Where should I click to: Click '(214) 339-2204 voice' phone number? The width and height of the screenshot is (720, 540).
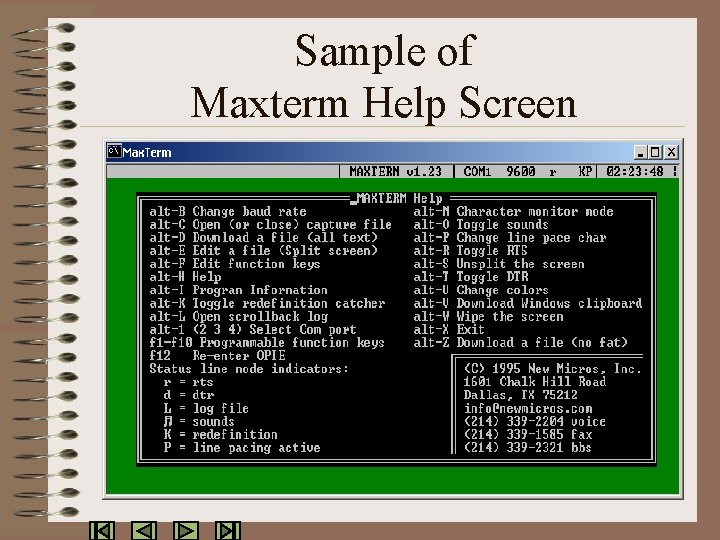[534, 422]
